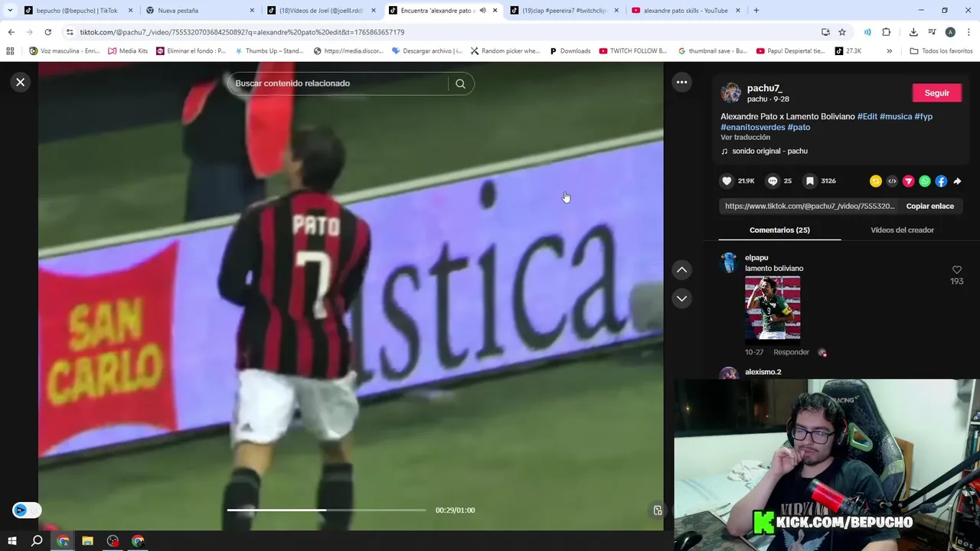Image resolution: width=980 pixels, height=551 pixels.
Task: Toggle the blue pill switch in the video's bottom-left corner
Action: point(26,510)
